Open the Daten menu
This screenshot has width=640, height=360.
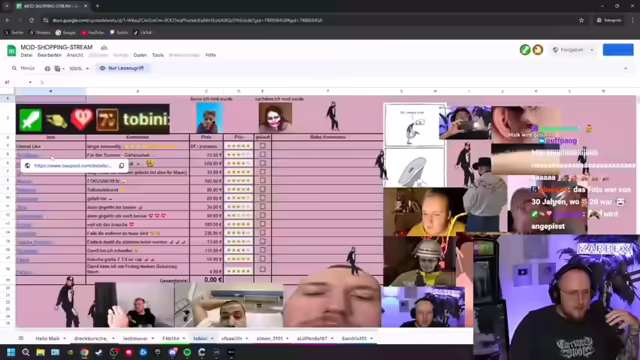[x=140, y=55]
